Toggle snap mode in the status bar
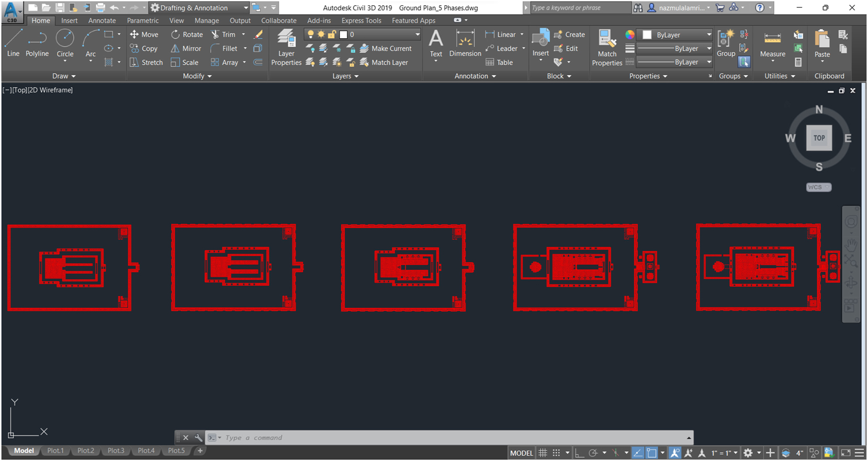This screenshot has height=461, width=868. [x=556, y=453]
